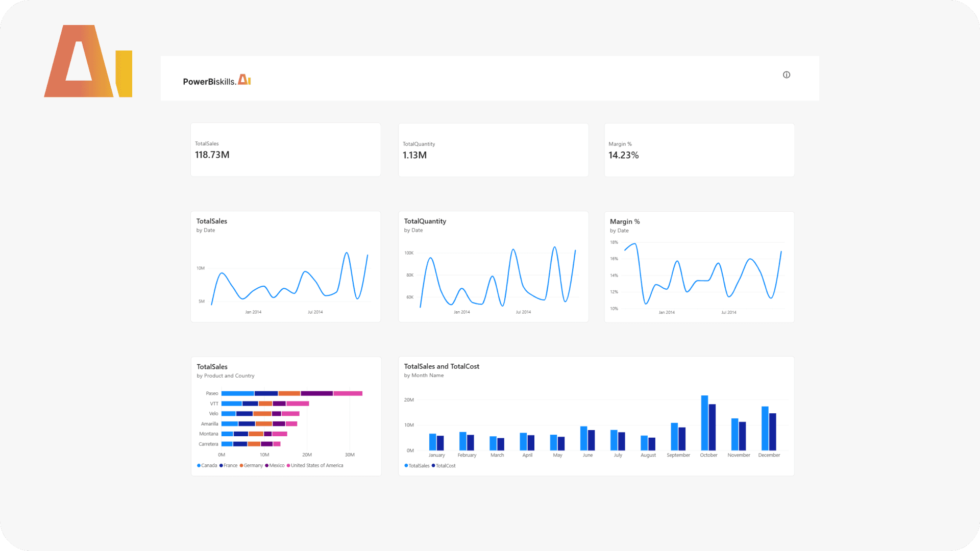This screenshot has width=980, height=551.
Task: Click the PowerBiskills logo in the header bar
Action: [217, 81]
